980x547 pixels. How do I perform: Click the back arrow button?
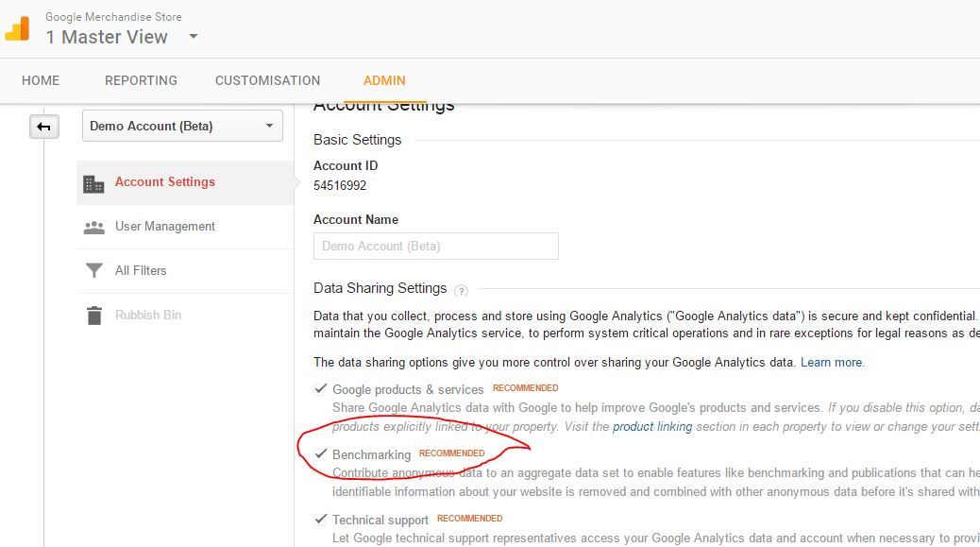(43, 127)
